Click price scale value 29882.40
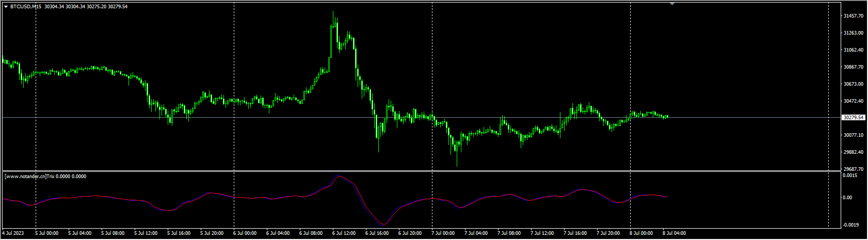The height and width of the screenshot is (240, 868). pyautogui.click(x=853, y=152)
